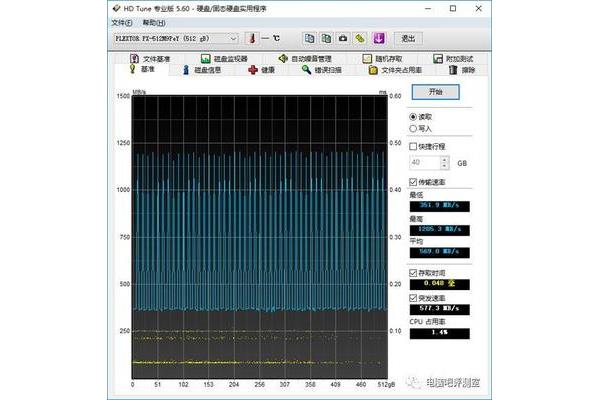Switch to the 磁盘监视器 tab
600x400 pixels.
click(225, 59)
